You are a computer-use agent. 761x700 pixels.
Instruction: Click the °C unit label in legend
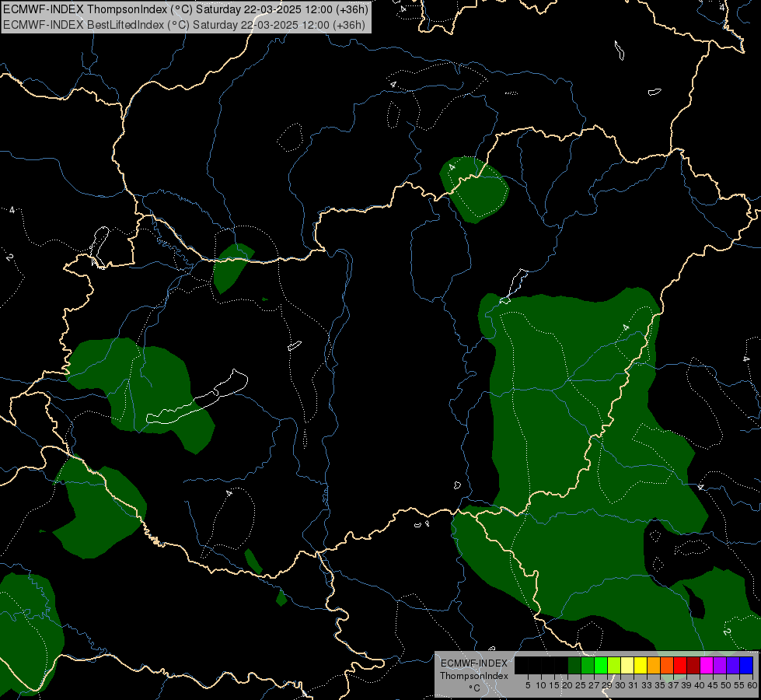click(x=475, y=688)
